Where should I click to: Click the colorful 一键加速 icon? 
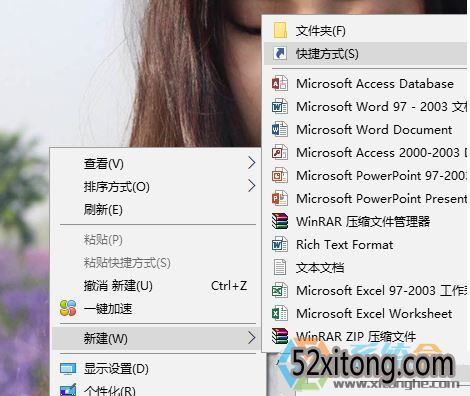click(68, 308)
